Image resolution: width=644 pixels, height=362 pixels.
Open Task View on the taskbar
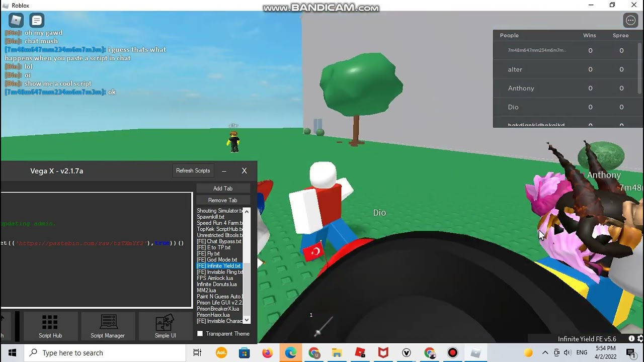[x=197, y=353]
